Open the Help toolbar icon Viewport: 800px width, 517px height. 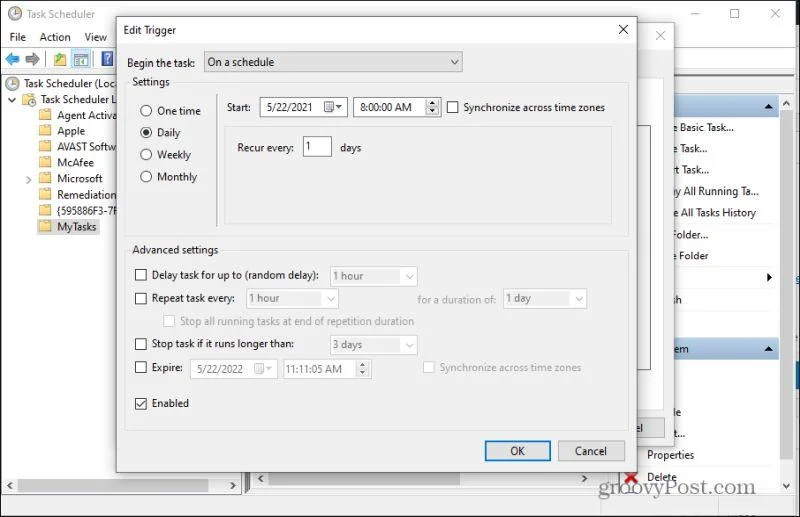pos(107,59)
